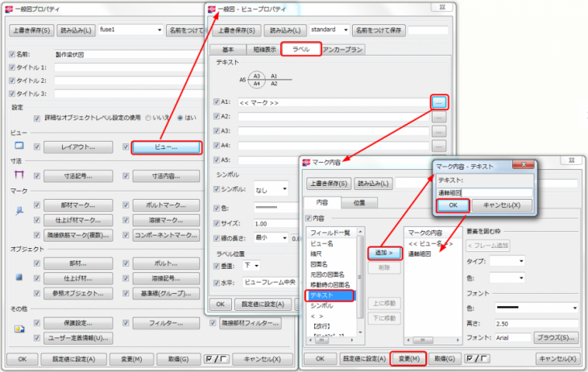Image resolution: width=588 pixels, height=372 pixels.
Task: Click the マークの内容 horizontal scrollbar
Action: click(x=433, y=340)
